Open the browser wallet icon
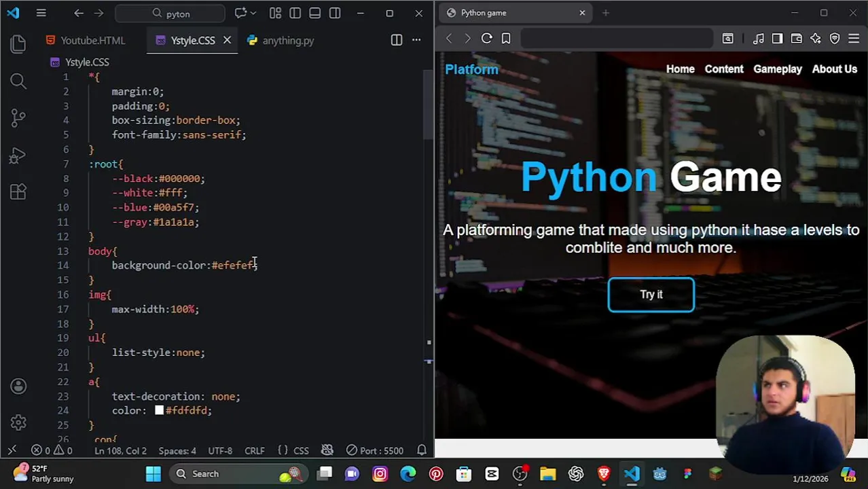 tap(797, 39)
